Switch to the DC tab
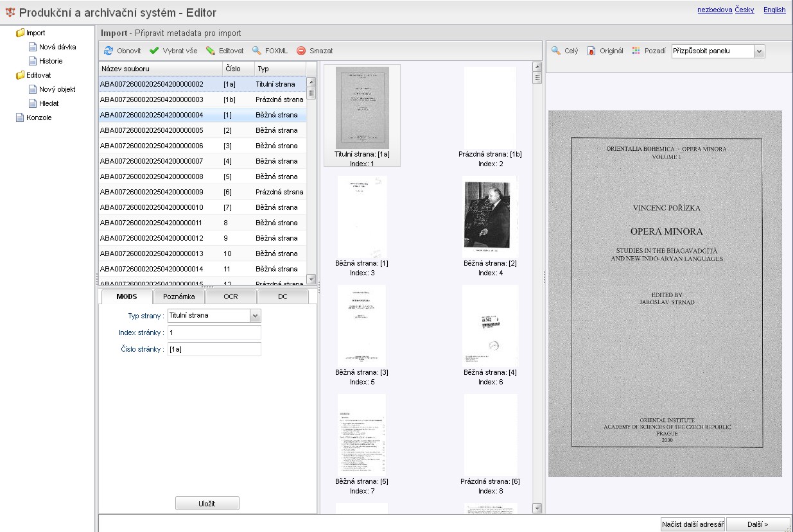This screenshot has width=793, height=532. pyautogui.click(x=283, y=296)
